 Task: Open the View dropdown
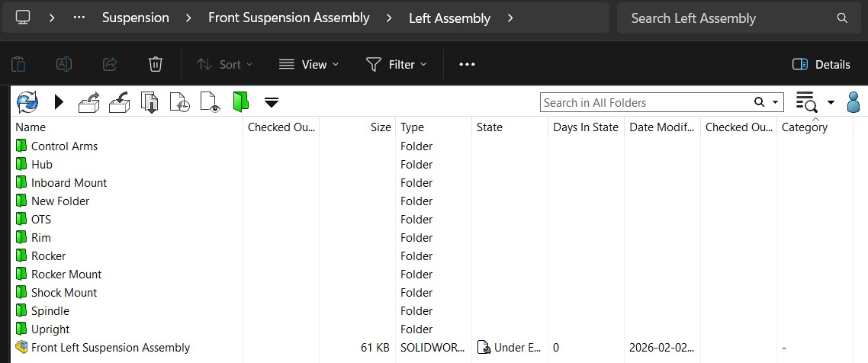point(309,65)
